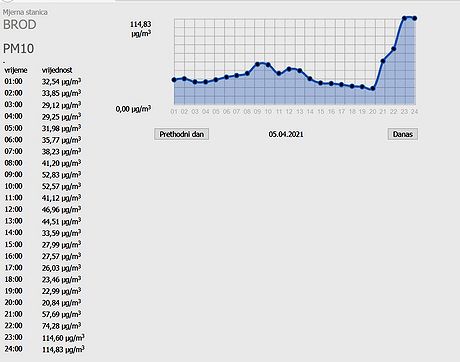Click the 05.04.2021 date label

point(286,134)
